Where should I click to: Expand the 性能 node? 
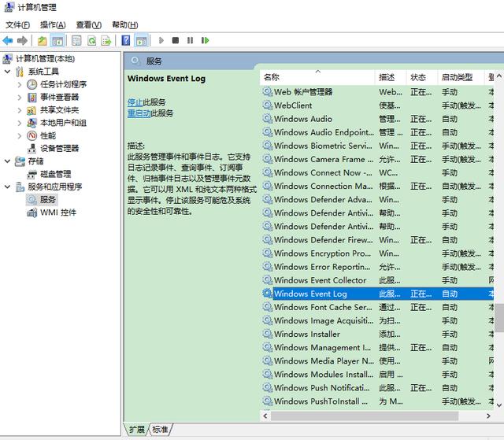pyautogui.click(x=20, y=135)
